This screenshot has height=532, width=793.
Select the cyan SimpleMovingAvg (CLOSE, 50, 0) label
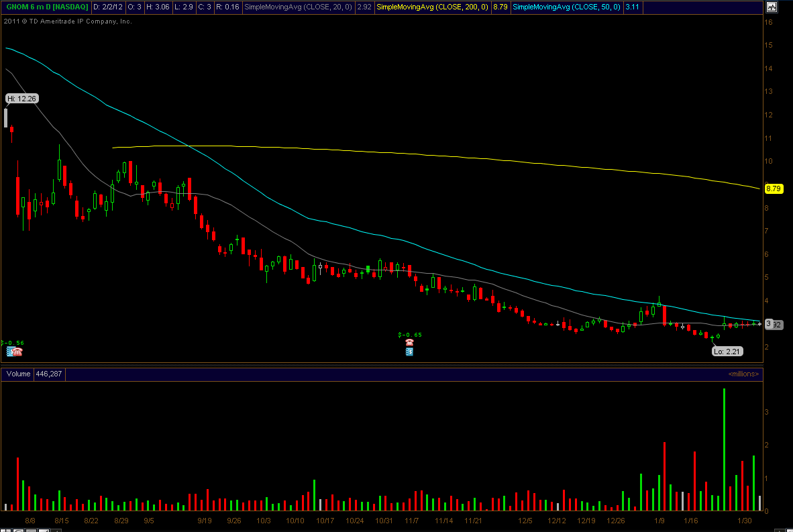coord(566,7)
